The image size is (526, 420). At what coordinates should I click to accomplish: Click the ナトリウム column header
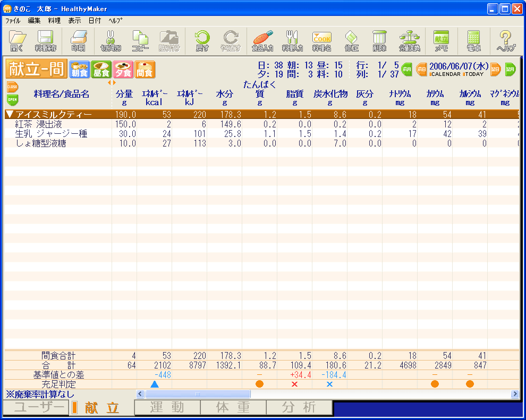click(x=400, y=98)
